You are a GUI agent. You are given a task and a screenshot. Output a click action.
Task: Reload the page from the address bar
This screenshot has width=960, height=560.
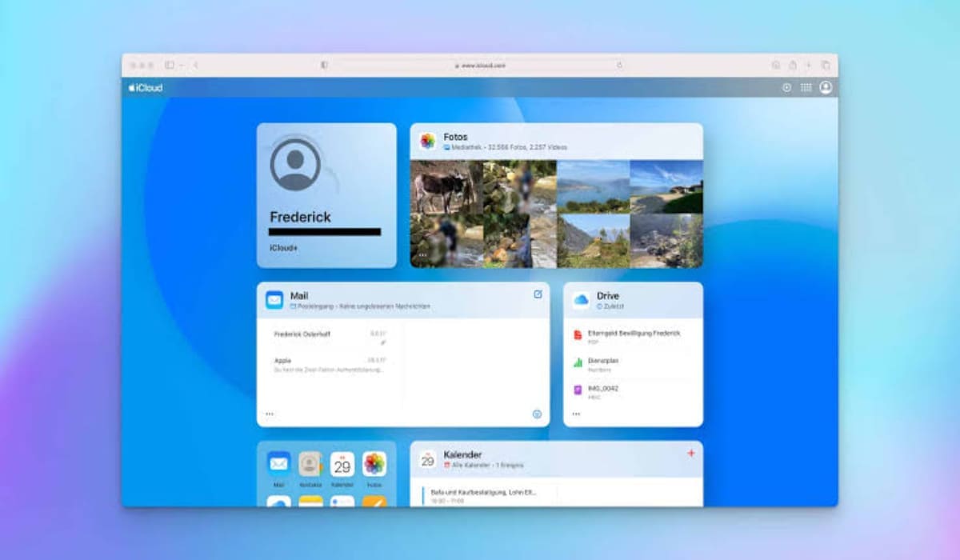(619, 65)
